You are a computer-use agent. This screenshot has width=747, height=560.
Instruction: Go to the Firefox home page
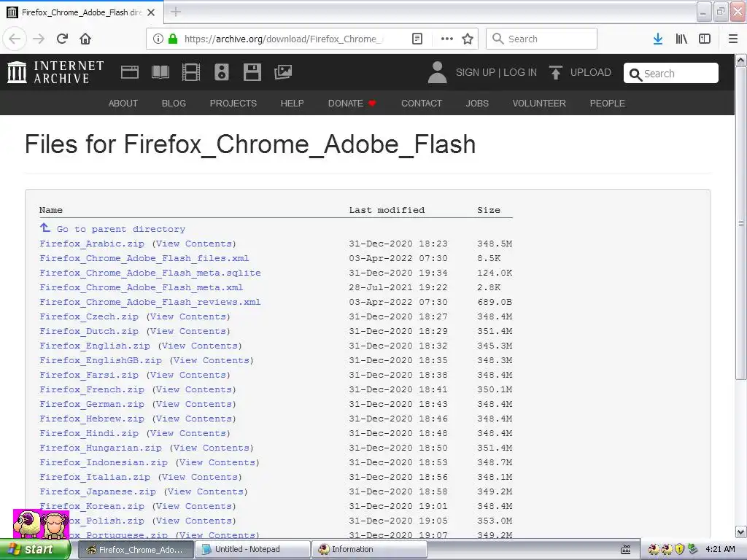[85, 39]
